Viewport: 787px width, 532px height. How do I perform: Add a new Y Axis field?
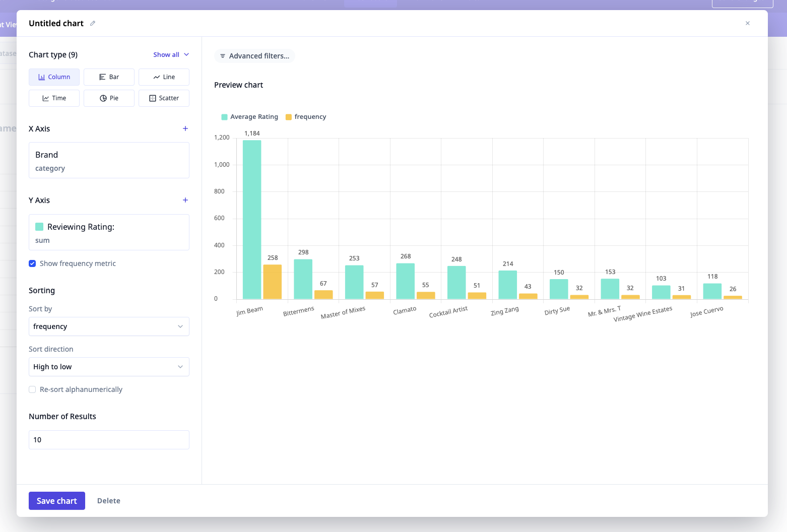(185, 200)
